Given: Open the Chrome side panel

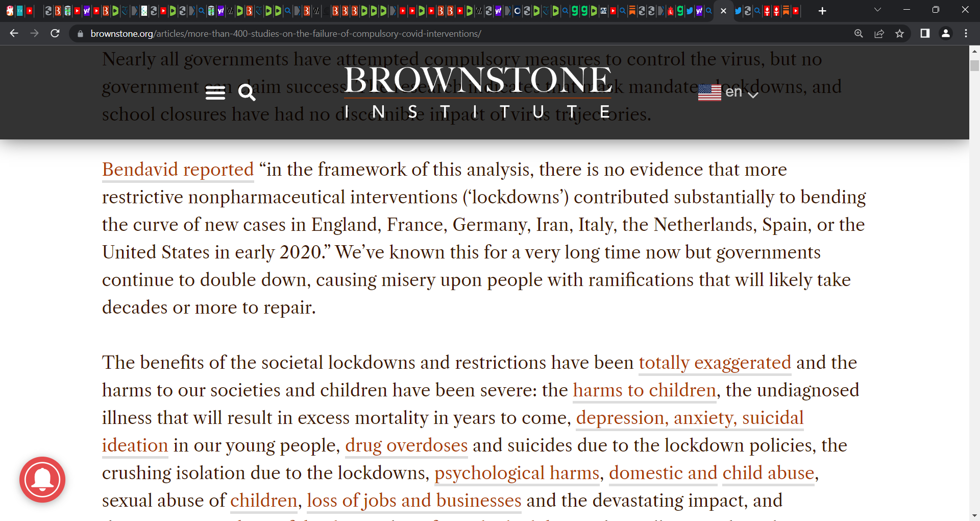Looking at the screenshot, I should (x=925, y=34).
